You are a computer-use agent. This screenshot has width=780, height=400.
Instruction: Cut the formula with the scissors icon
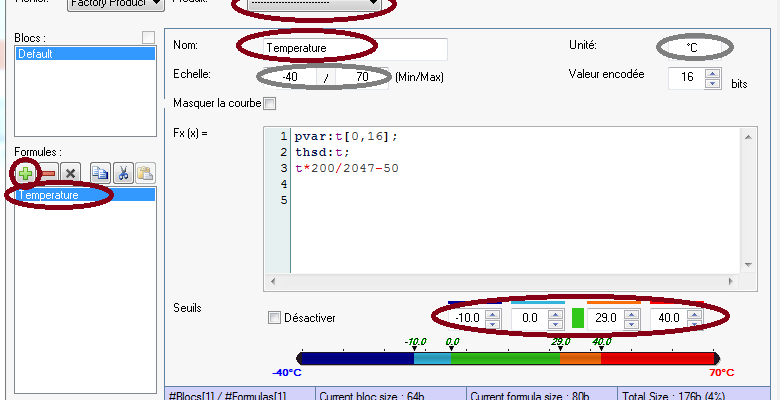pyautogui.click(x=123, y=173)
